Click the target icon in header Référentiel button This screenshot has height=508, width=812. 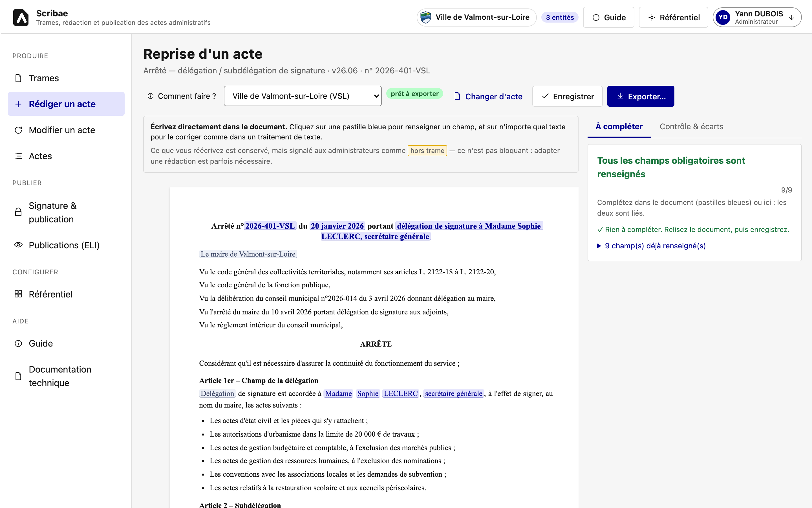(652, 17)
